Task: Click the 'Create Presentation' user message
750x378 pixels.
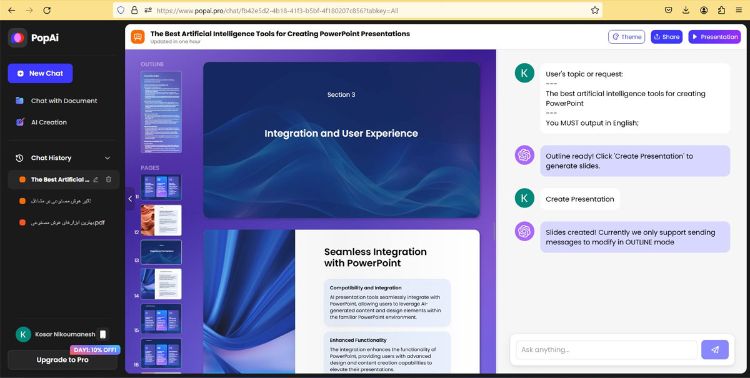Action: tap(580, 199)
